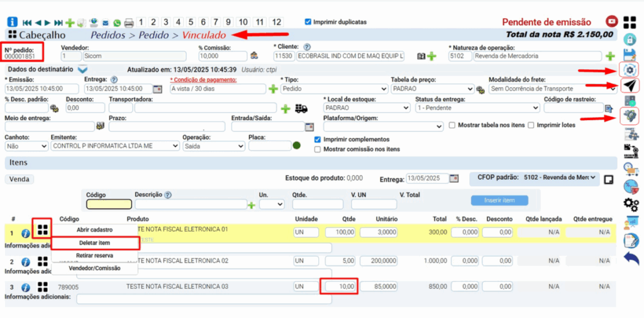Screen dimensions: 644x318
Task: Open the Canhoto dropdown
Action: 26,146
